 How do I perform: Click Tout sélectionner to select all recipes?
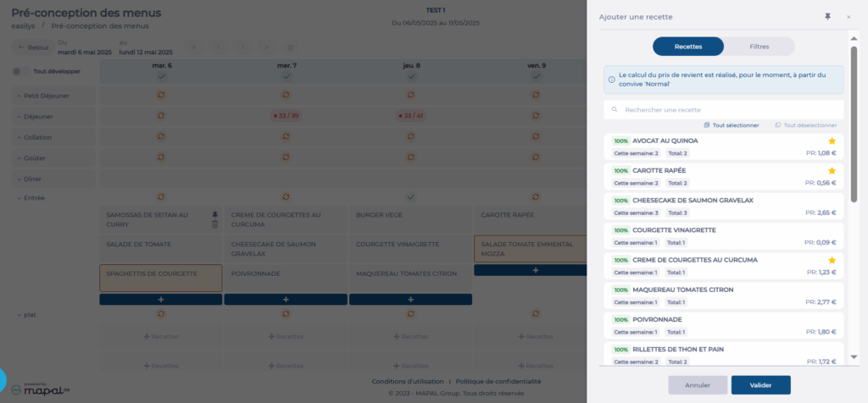(731, 125)
